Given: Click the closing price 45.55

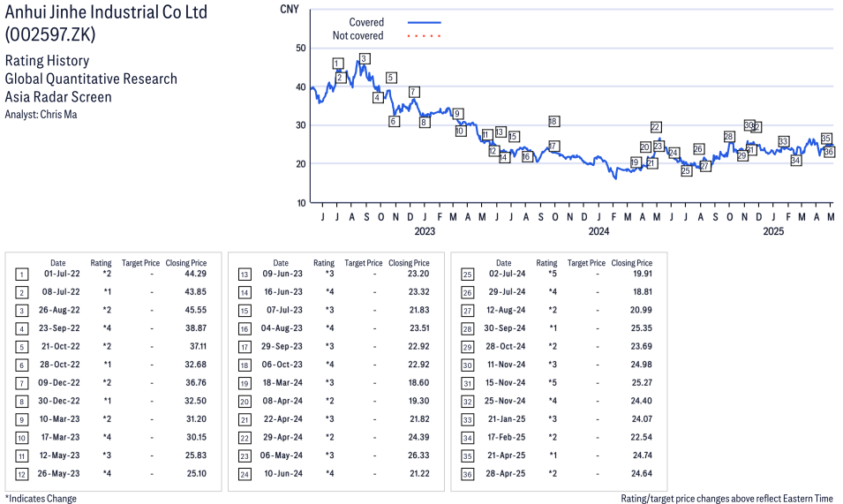Looking at the screenshot, I should (x=196, y=310).
